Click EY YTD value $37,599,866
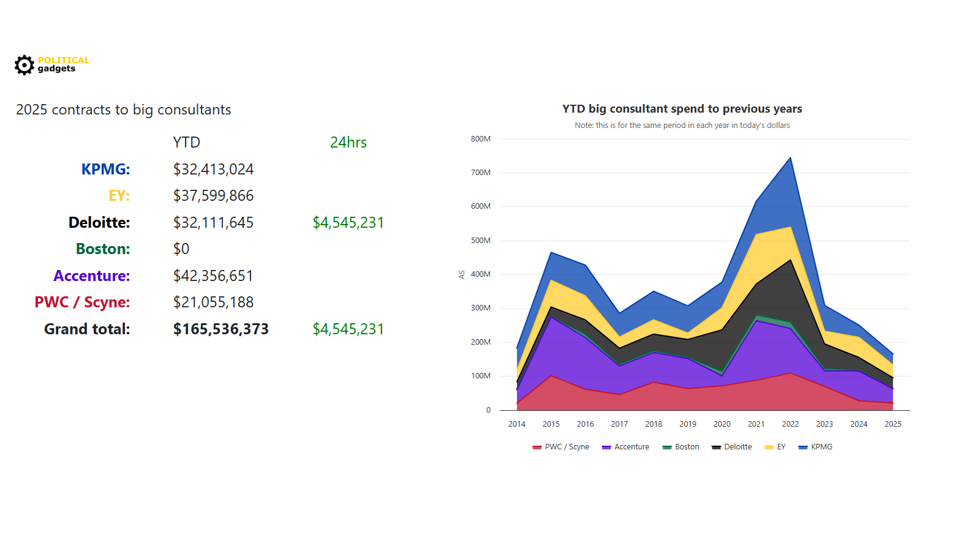Screen dimensions: 980x551 pyautogui.click(x=213, y=195)
